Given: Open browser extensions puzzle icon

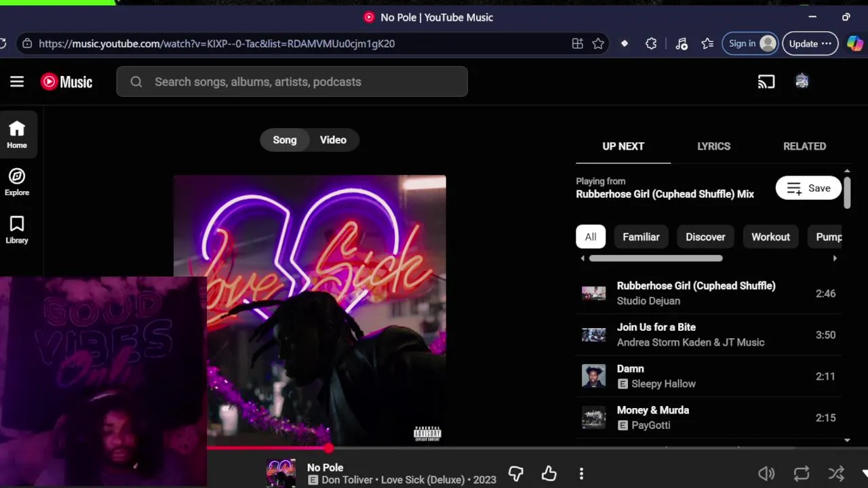Looking at the screenshot, I should 651,43.
